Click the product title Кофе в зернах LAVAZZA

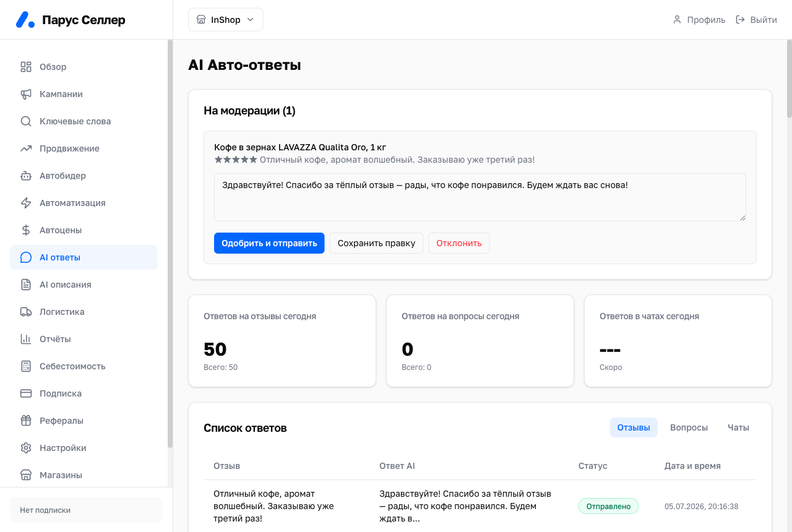pos(300,147)
